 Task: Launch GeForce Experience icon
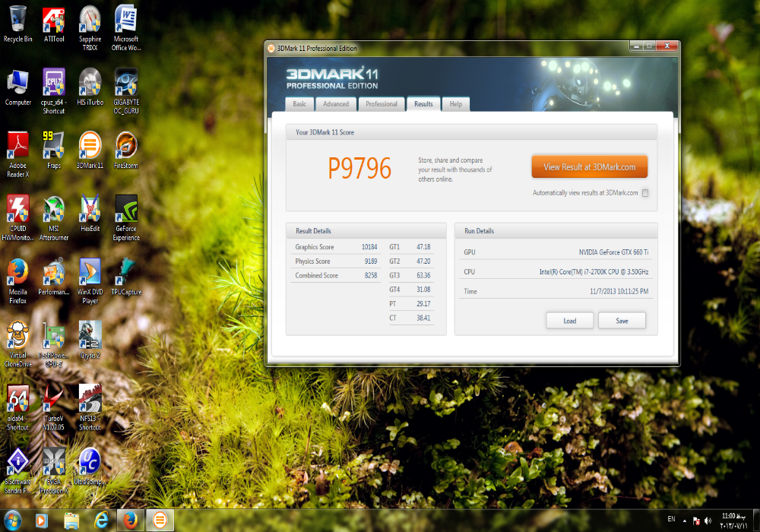pos(126,218)
